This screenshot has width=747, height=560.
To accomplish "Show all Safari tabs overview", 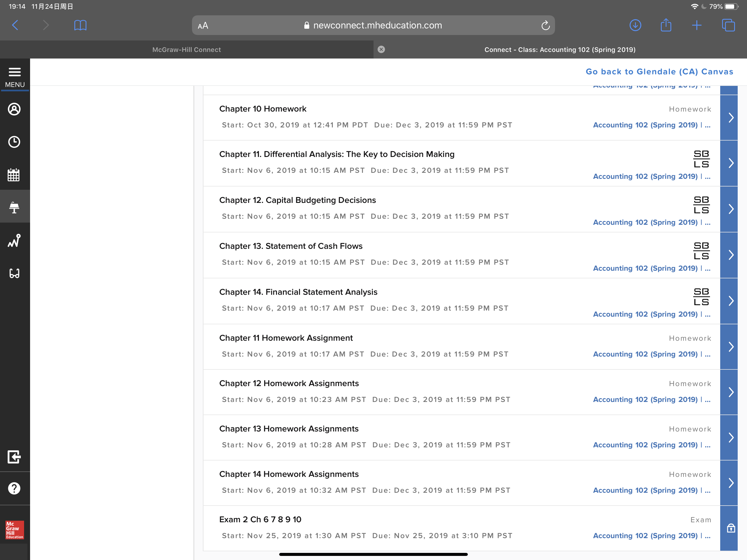I will click(x=728, y=25).
